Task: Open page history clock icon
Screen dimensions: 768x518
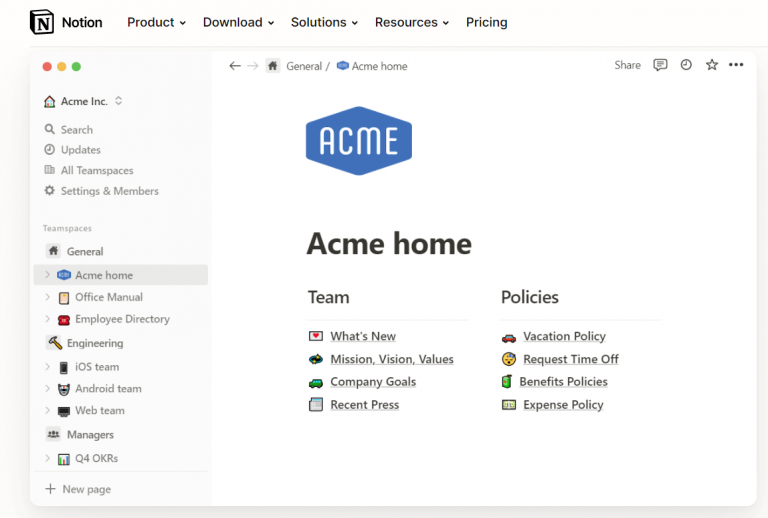Action: (686, 65)
